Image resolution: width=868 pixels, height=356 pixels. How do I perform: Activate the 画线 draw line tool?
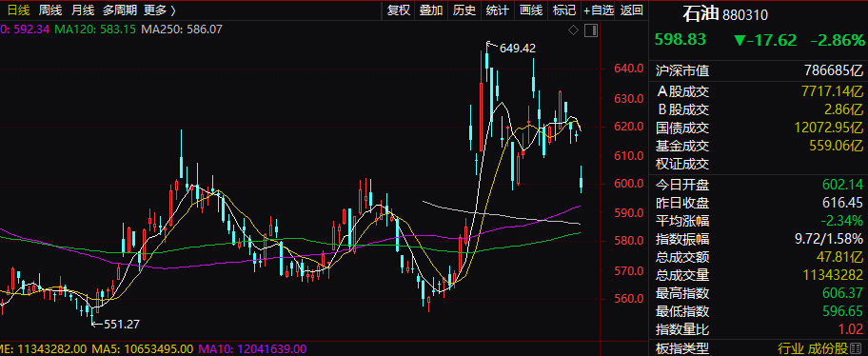coord(531,10)
